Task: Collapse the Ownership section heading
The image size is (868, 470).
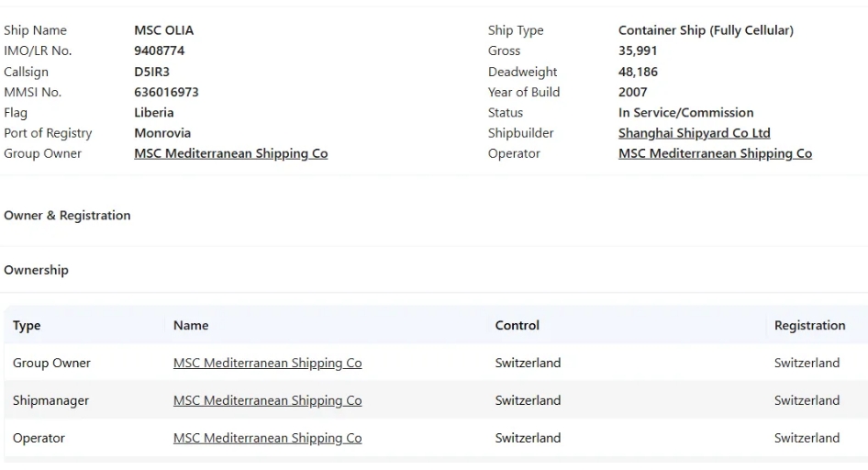Action: coord(36,270)
